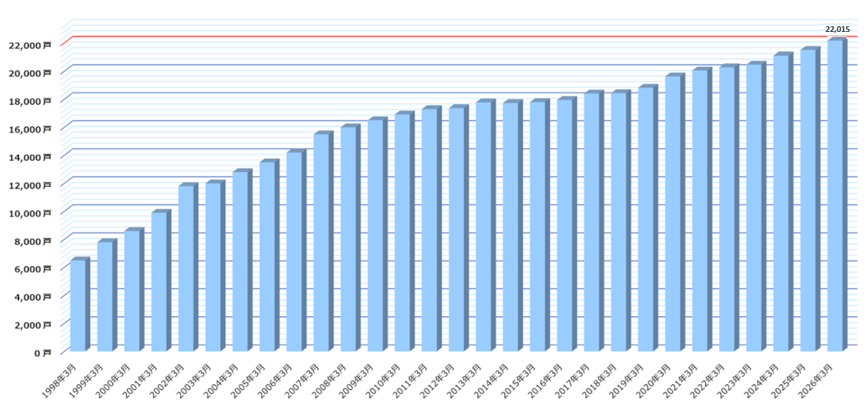Select the 2024年3月 bar
The image size is (868, 417).
pos(784,202)
